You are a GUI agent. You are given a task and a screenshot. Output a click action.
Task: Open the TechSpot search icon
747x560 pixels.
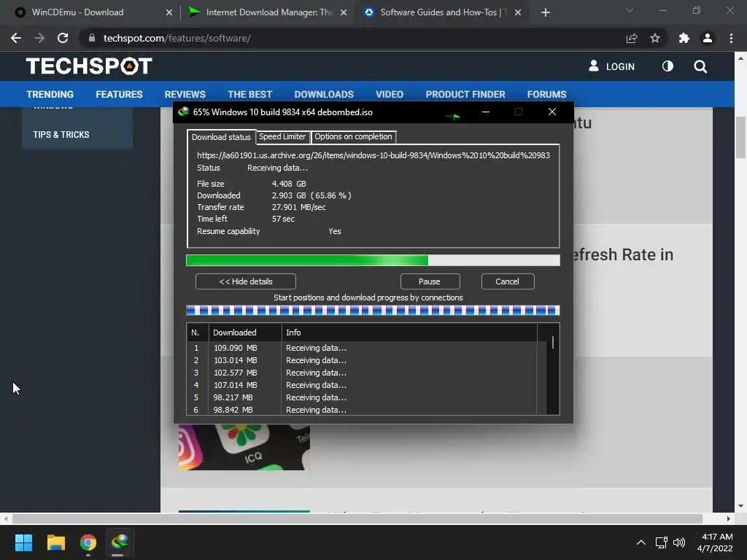(x=700, y=66)
